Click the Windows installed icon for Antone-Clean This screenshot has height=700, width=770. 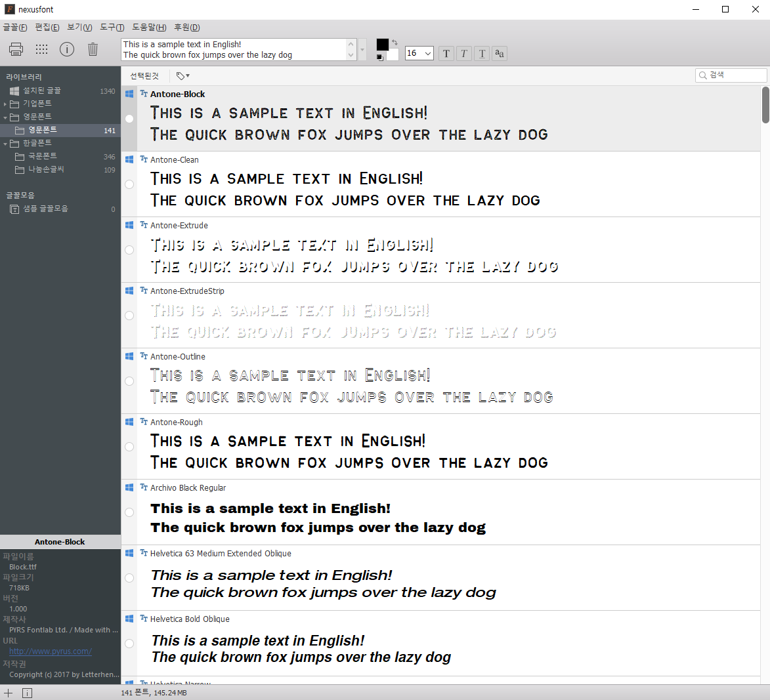[x=129, y=159]
